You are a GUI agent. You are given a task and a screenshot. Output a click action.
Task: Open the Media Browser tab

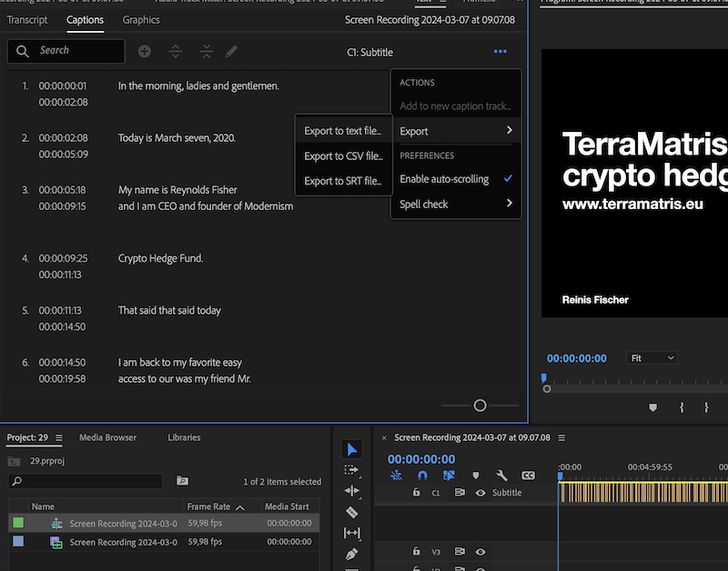[107, 438]
